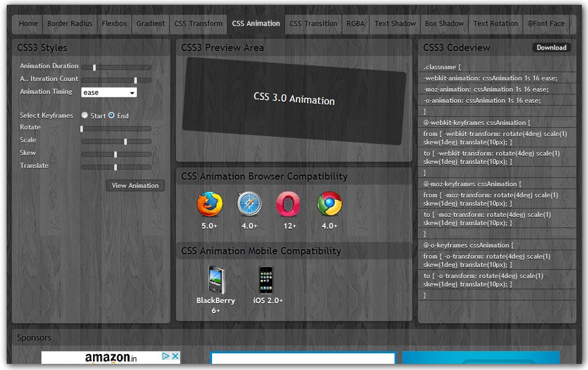
Task: Close the sponsor ad with the X
Action: [176, 356]
